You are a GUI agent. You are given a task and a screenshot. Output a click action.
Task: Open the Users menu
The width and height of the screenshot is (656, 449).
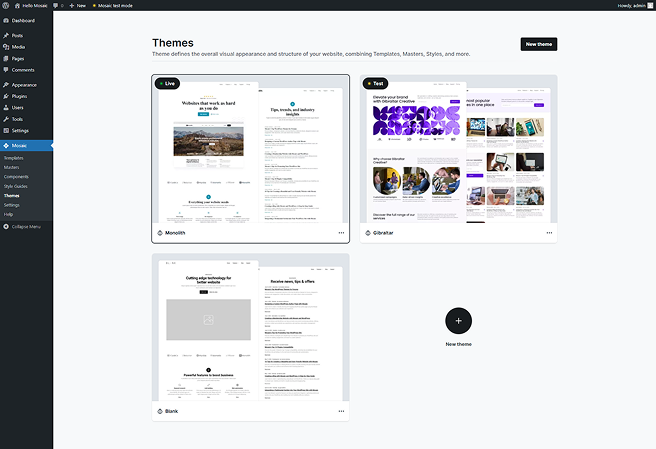click(26, 108)
